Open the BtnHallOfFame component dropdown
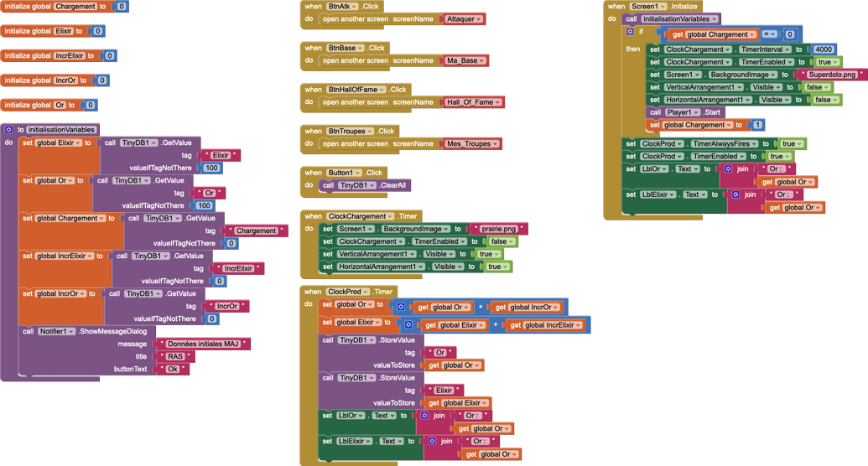Image resolution: width=868 pixels, height=466 pixels. 356,89
